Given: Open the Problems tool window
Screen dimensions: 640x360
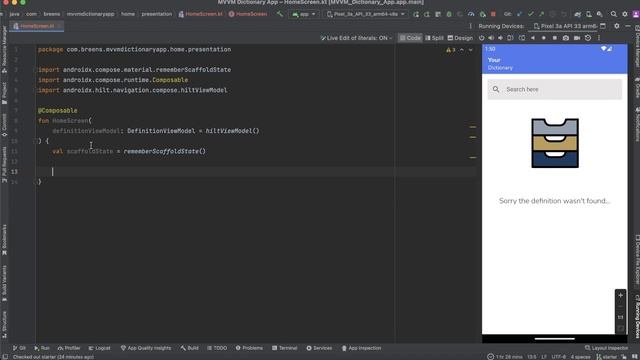Looking at the screenshot, I should click(x=249, y=348).
